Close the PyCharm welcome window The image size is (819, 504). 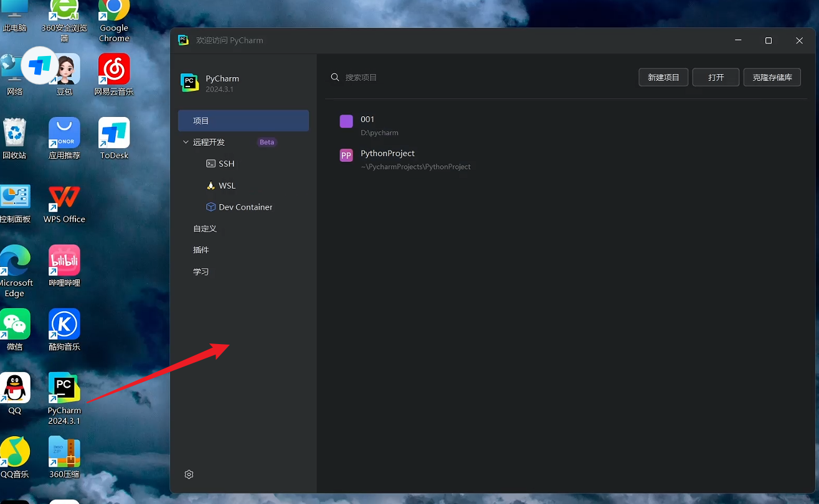[x=799, y=40]
